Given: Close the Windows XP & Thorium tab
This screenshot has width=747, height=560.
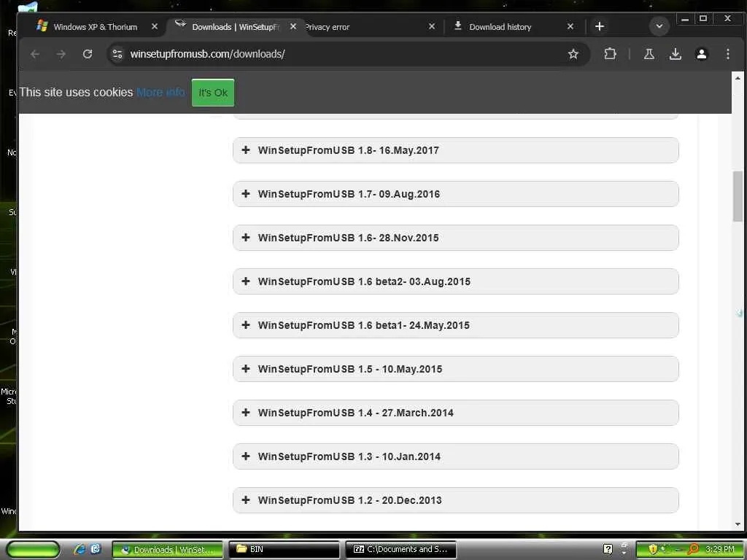Looking at the screenshot, I should tap(155, 27).
